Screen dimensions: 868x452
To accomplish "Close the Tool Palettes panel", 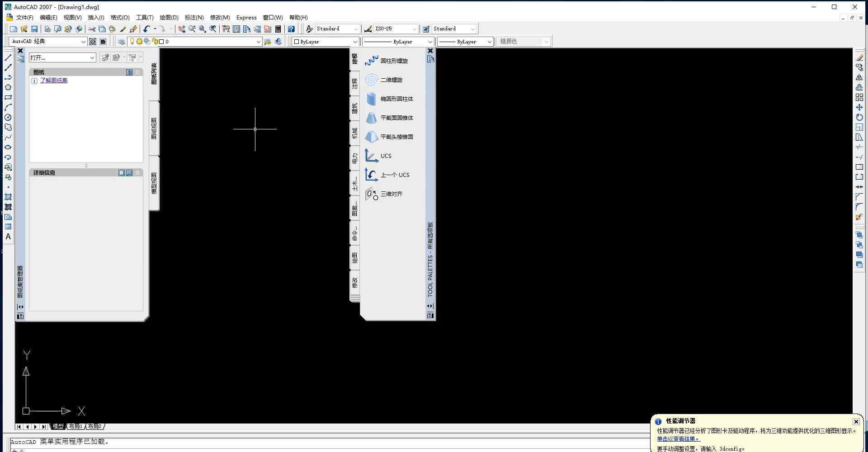I will [x=430, y=51].
